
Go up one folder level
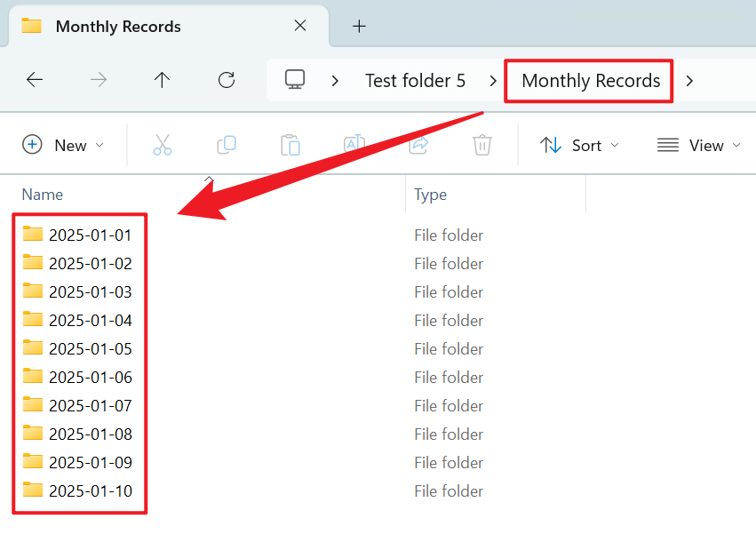pos(162,80)
